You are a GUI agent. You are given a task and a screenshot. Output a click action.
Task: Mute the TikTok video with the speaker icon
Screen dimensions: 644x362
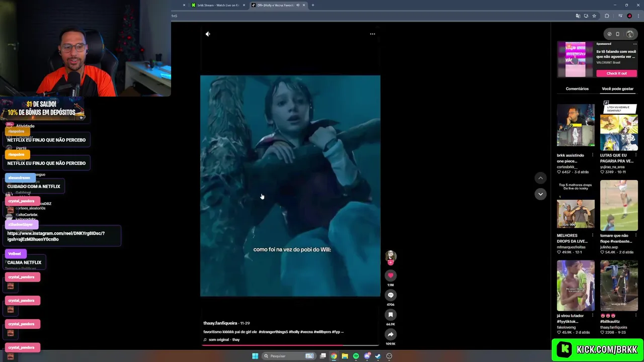pos(208,34)
